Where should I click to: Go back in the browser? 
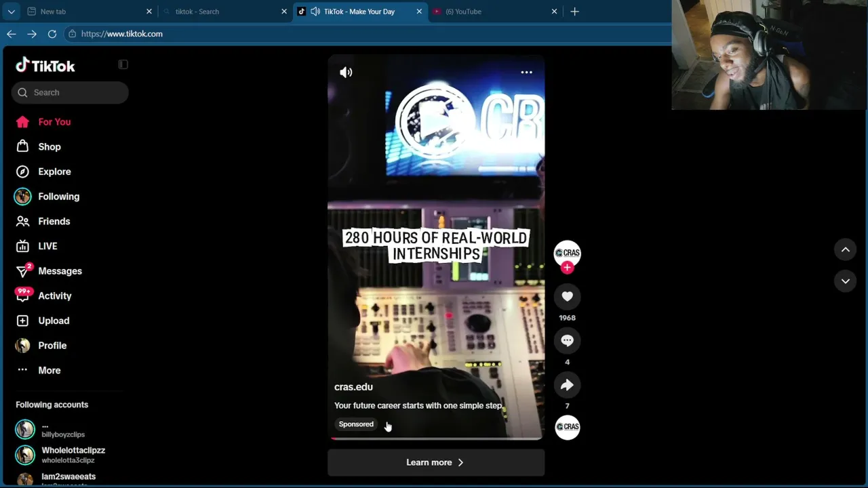[x=12, y=34]
